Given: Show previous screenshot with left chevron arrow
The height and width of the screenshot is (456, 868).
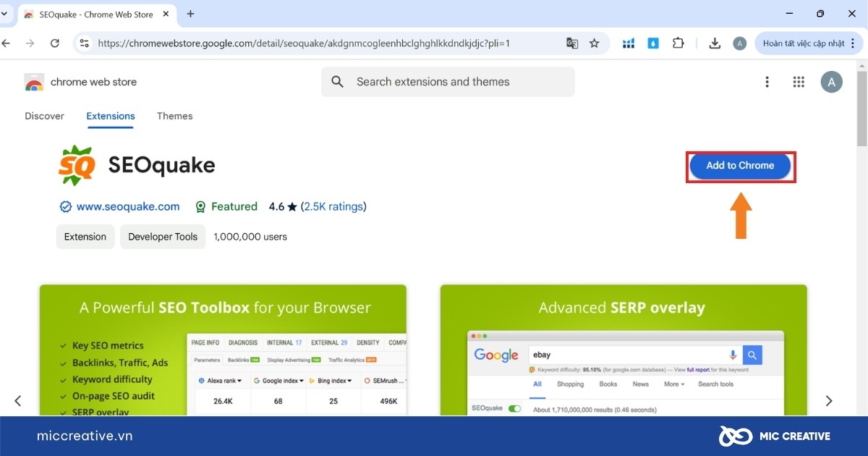Looking at the screenshot, I should pos(18,401).
